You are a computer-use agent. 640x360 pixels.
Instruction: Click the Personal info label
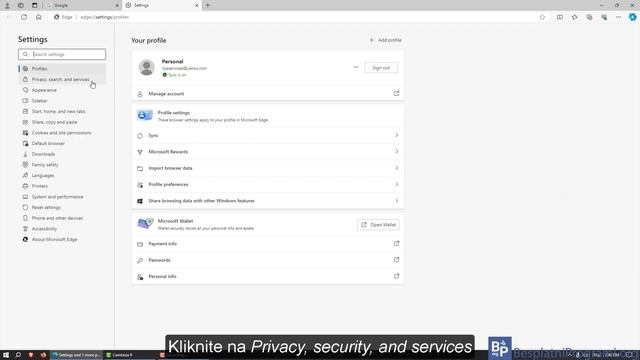click(x=162, y=276)
